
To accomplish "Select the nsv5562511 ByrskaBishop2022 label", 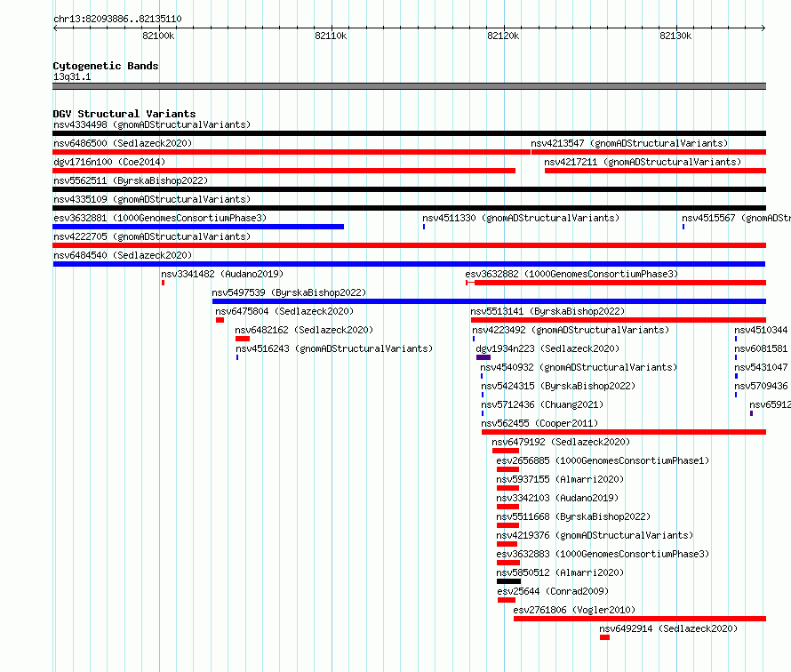I will point(131,180).
